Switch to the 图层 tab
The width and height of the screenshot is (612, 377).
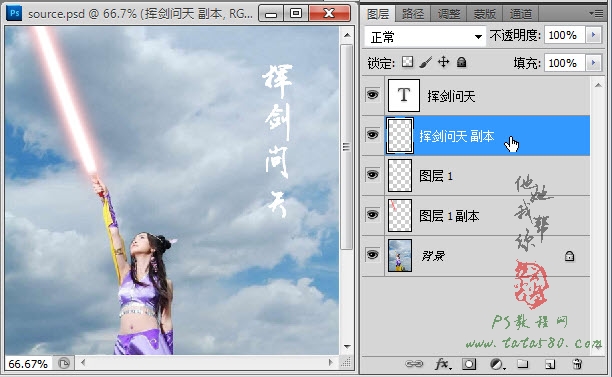(x=378, y=14)
